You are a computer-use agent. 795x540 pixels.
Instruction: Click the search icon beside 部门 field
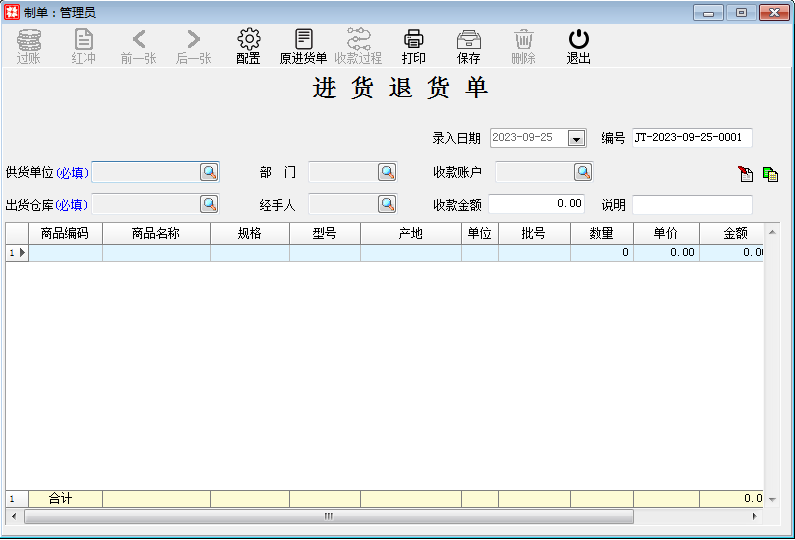point(387,172)
